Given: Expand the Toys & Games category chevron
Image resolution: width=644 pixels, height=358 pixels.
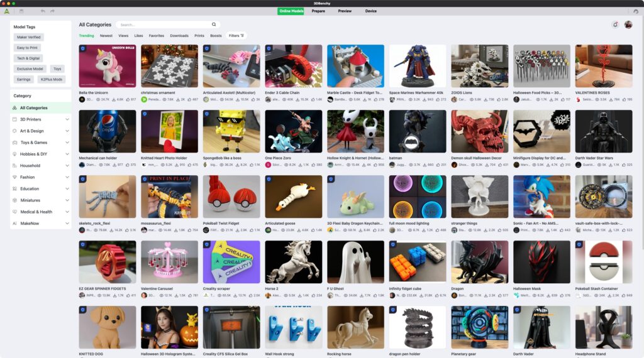Looking at the screenshot, I should pyautogui.click(x=67, y=143).
